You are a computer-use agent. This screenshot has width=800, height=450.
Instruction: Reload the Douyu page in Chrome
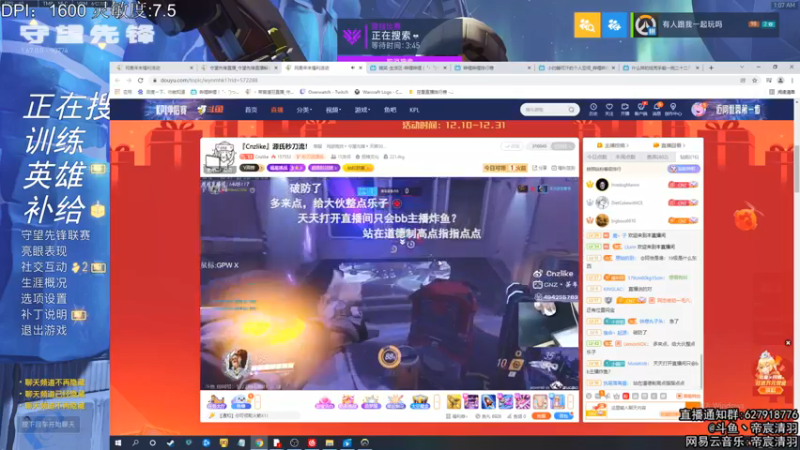pos(140,80)
